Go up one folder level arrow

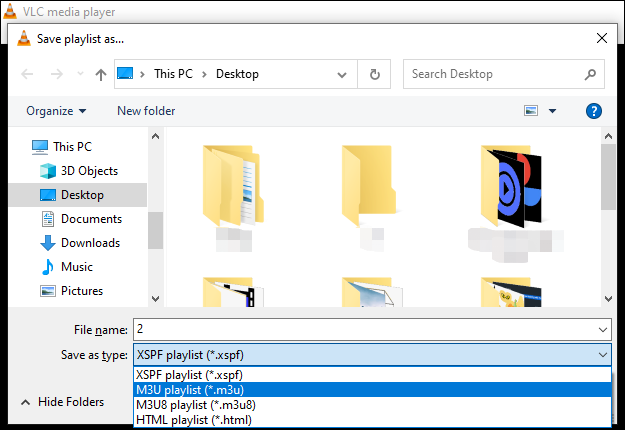pyautogui.click(x=101, y=74)
